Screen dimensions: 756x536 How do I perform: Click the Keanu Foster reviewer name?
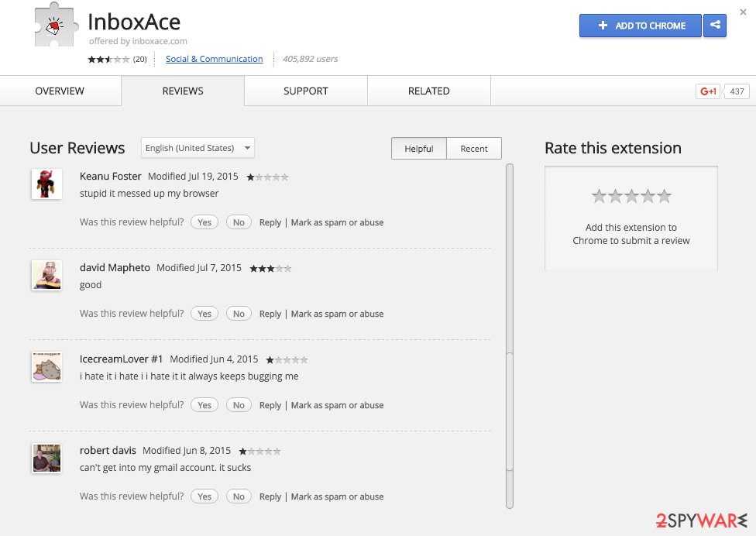coord(111,177)
